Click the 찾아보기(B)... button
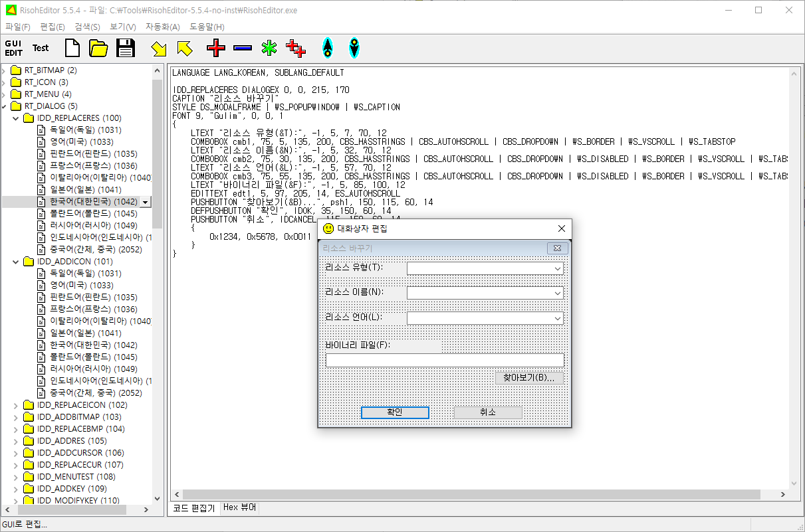 [x=529, y=378]
